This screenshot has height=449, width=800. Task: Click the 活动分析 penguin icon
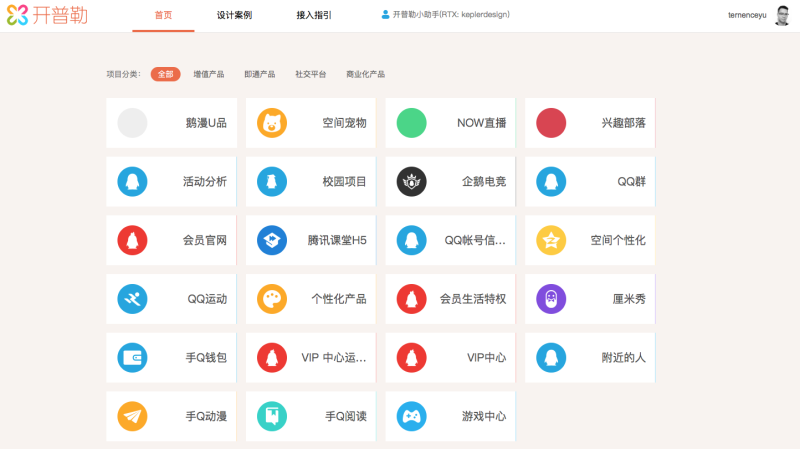tap(132, 182)
